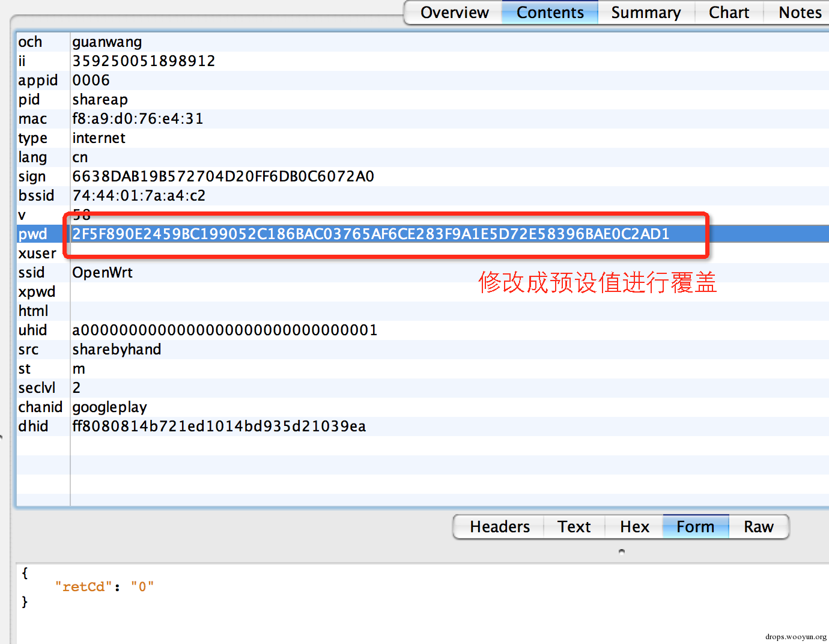Click the pwd field name cell
The width and height of the screenshot is (829, 644).
click(43, 234)
